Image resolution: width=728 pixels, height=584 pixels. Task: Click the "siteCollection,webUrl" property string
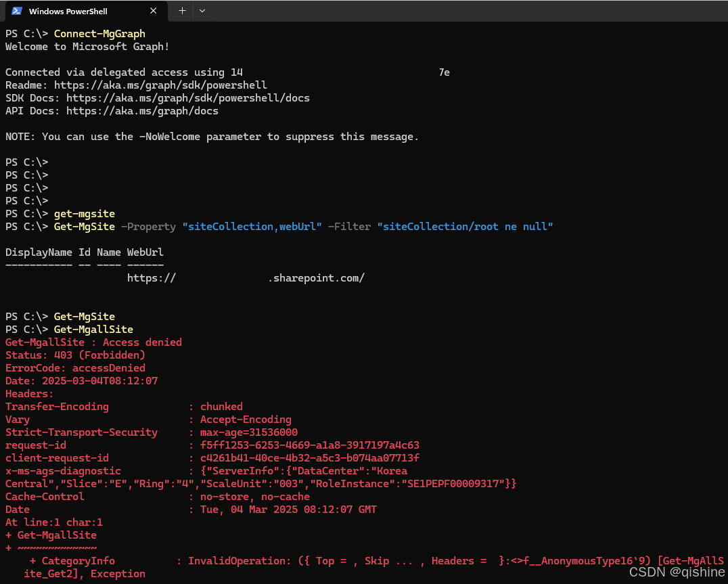tap(252, 227)
